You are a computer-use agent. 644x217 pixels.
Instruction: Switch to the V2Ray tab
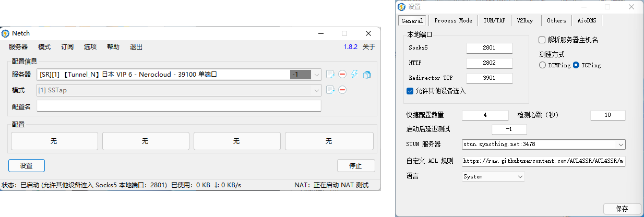click(x=525, y=20)
